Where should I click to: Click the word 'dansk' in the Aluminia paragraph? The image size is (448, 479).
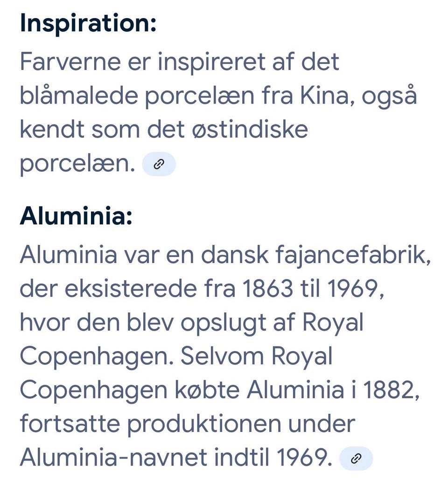pyautogui.click(x=235, y=255)
